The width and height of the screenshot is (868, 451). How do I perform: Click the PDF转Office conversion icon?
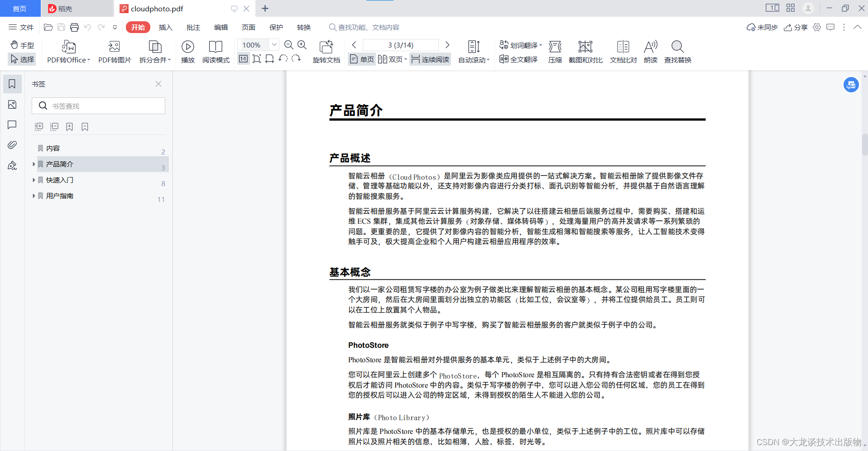point(68,47)
